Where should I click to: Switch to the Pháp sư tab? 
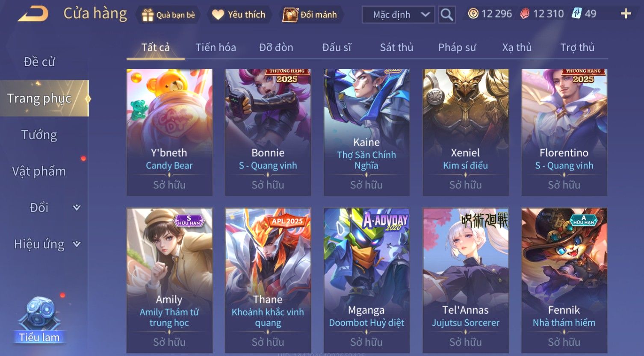point(457,47)
